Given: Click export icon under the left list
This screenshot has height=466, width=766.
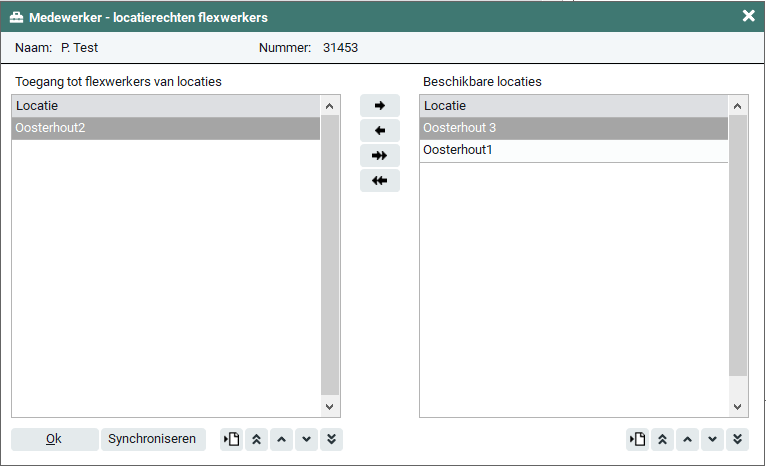Looking at the screenshot, I should tap(231, 439).
